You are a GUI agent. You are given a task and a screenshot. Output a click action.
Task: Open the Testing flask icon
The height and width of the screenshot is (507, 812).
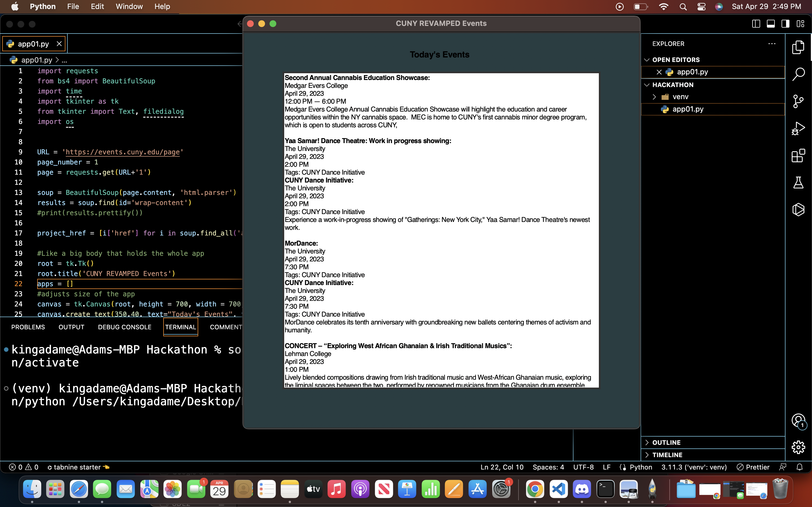coord(798,183)
